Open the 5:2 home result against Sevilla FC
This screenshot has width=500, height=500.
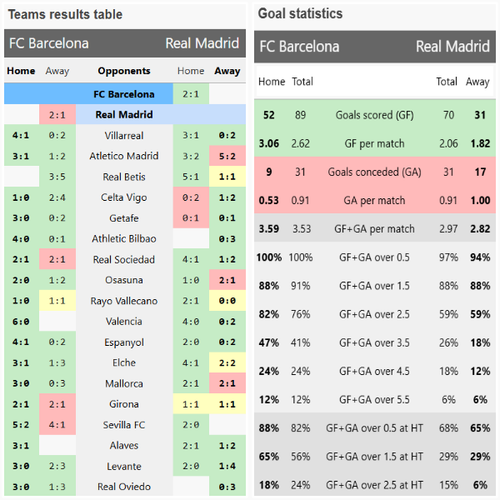click(x=21, y=425)
